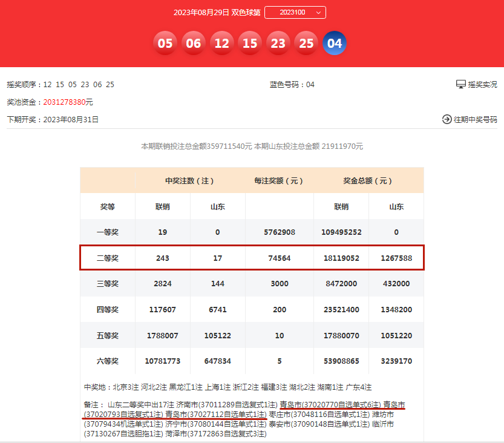Click the monitor icon beside 摇奖实况
Image resolution: width=504 pixels, height=443 pixels.
point(460,84)
